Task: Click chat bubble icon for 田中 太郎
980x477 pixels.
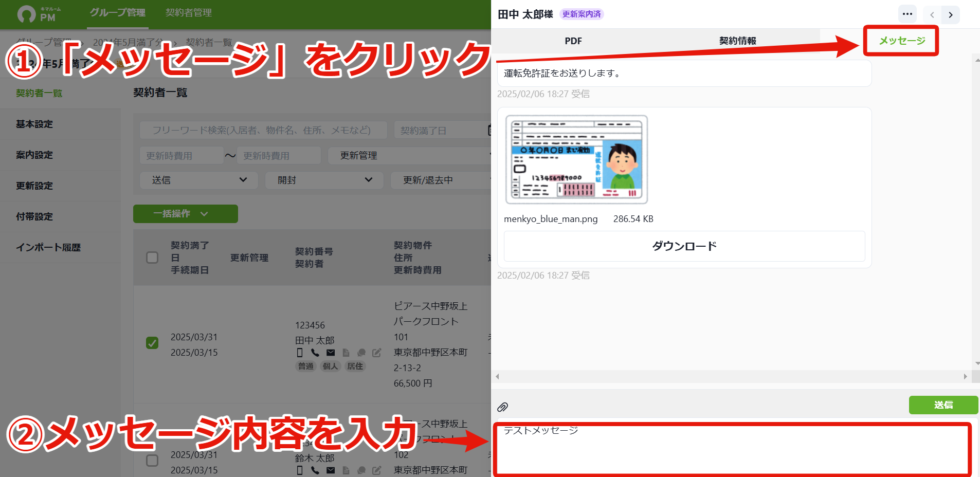Action: 361,353
